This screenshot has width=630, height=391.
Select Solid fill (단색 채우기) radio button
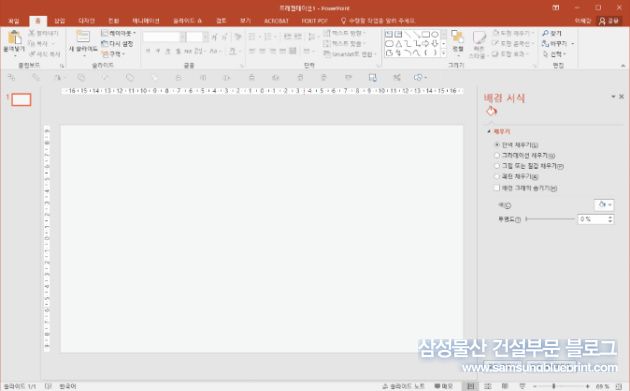point(497,145)
